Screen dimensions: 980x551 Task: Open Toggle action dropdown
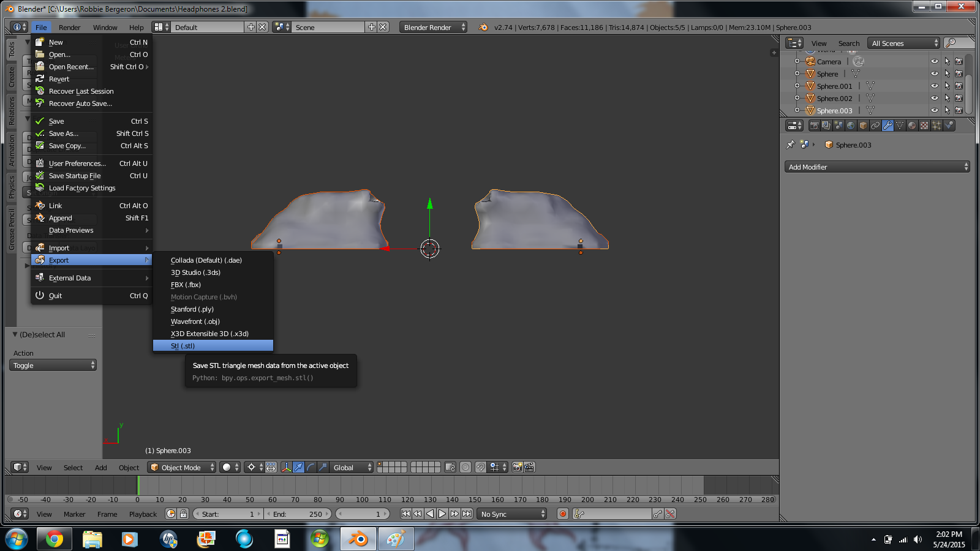(53, 365)
